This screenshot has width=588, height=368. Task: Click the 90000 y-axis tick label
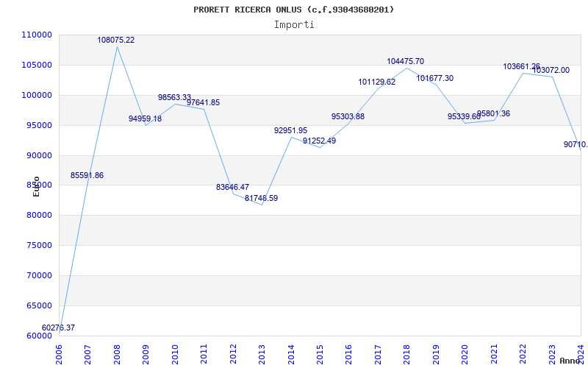click(x=39, y=155)
